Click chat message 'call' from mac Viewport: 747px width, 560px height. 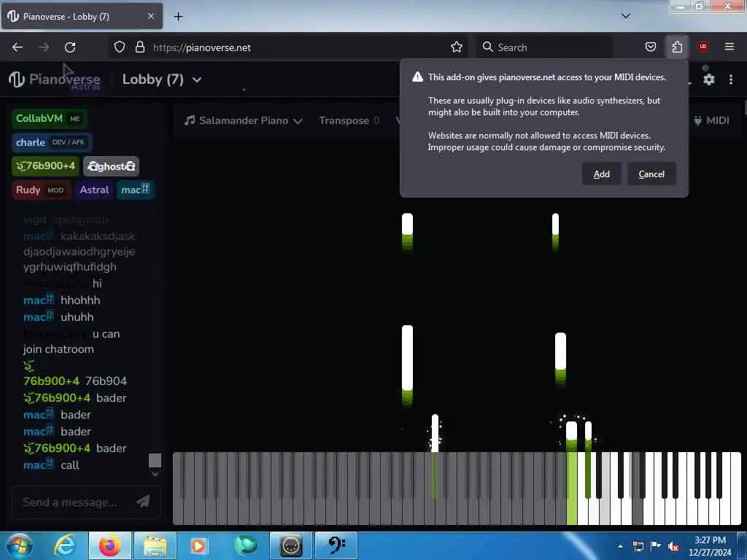click(70, 465)
